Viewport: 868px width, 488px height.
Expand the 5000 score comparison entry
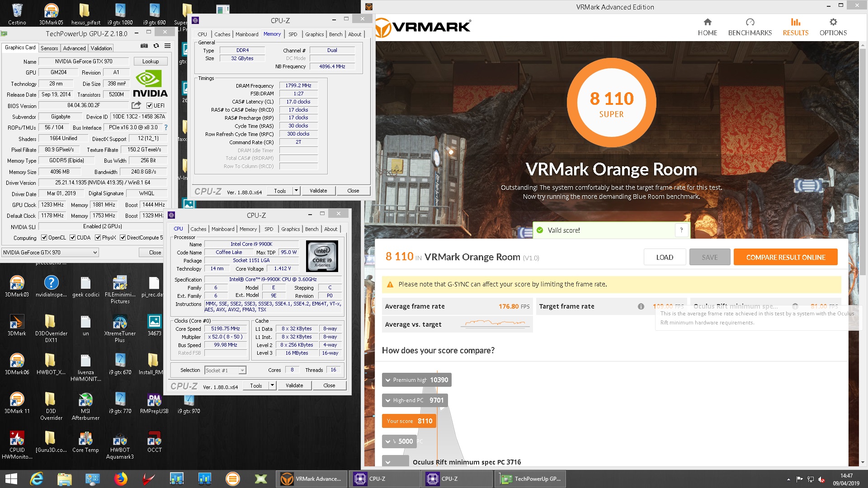[398, 441]
